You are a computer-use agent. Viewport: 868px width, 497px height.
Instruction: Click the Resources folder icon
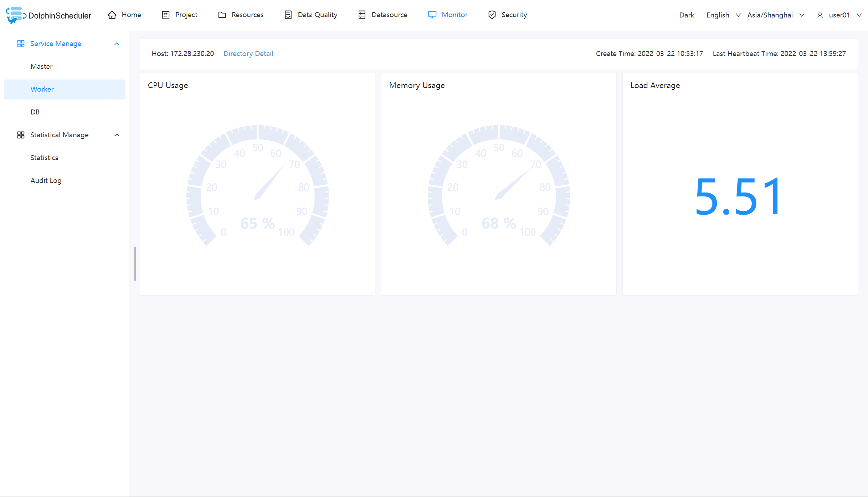tap(222, 15)
